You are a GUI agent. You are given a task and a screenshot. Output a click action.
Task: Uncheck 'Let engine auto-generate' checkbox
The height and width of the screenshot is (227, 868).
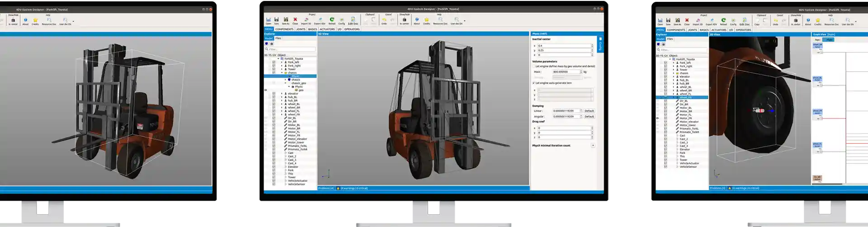(534, 83)
